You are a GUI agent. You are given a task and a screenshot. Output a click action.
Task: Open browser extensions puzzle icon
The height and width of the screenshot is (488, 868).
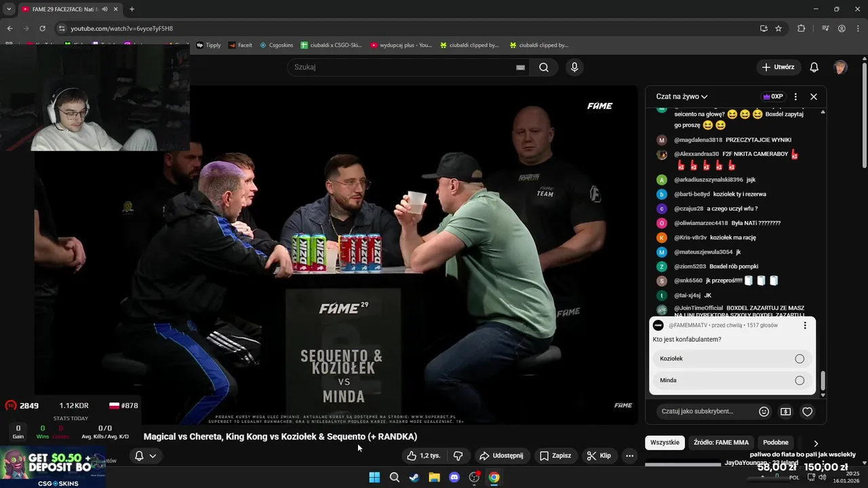802,28
